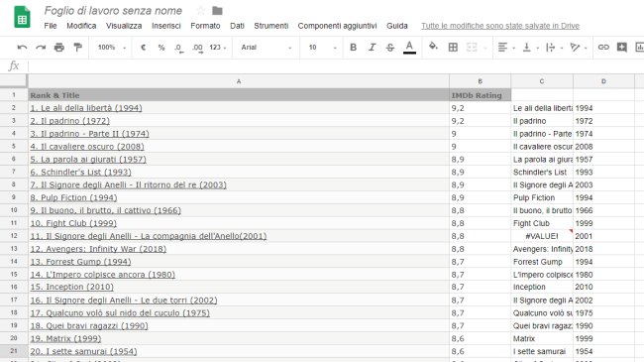Open link 2. Il padrino (1972)
644x362 pixels.
click(x=69, y=121)
